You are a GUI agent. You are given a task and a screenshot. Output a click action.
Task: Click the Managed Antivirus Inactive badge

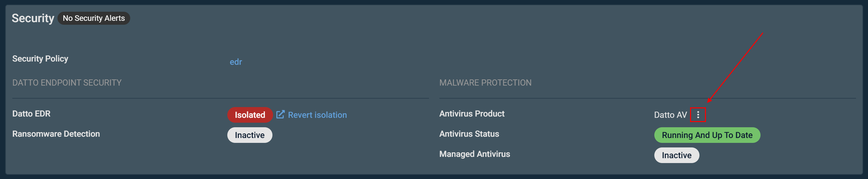pos(677,155)
